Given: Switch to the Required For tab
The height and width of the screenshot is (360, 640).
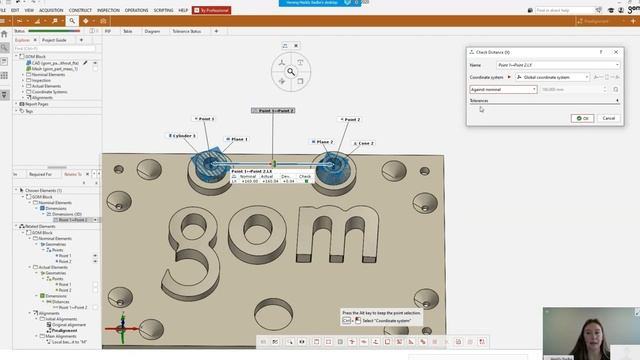Looking at the screenshot, I should [40, 174].
